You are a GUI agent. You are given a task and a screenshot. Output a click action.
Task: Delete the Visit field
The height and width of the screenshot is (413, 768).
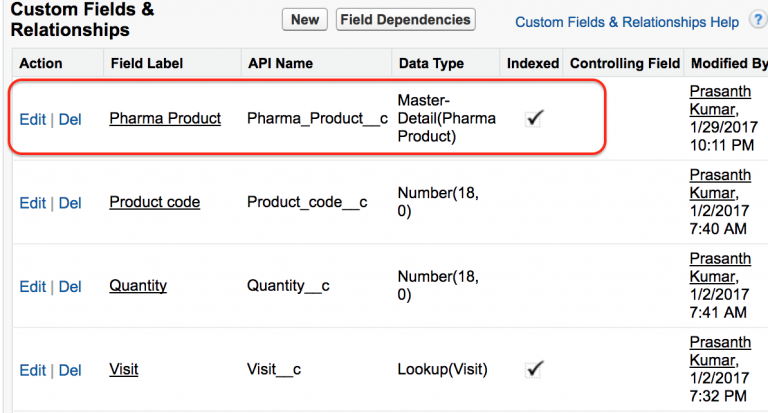tap(70, 371)
